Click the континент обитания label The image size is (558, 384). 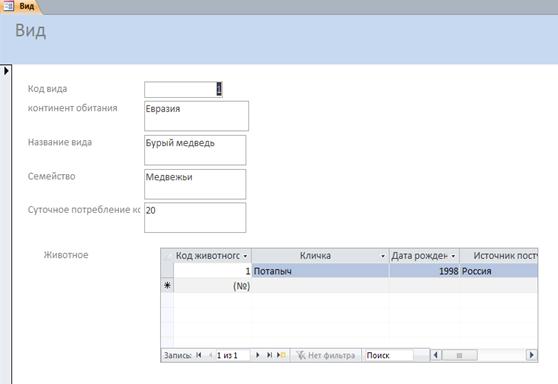tap(73, 108)
